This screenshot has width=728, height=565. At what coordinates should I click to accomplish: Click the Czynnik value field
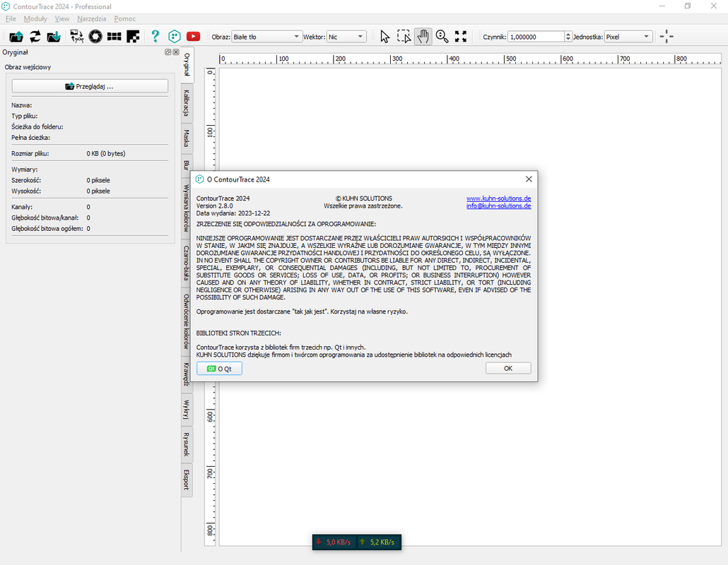pyautogui.click(x=536, y=37)
